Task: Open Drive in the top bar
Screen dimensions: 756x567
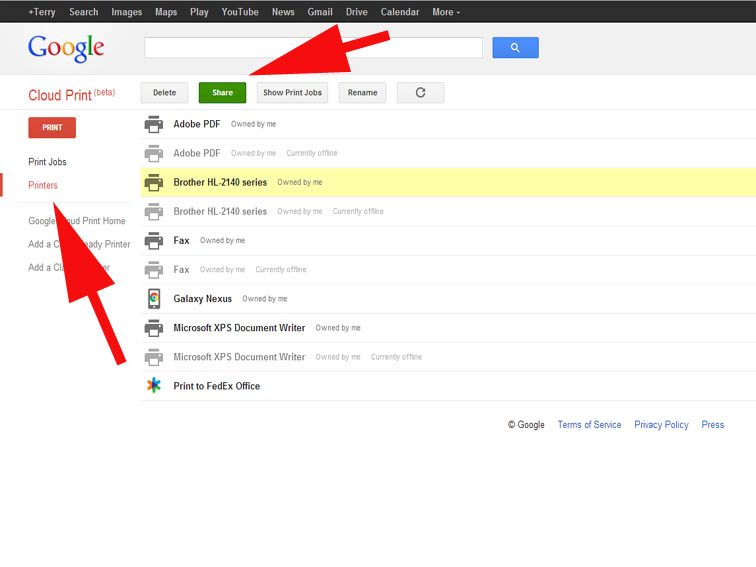Action: 356,12
